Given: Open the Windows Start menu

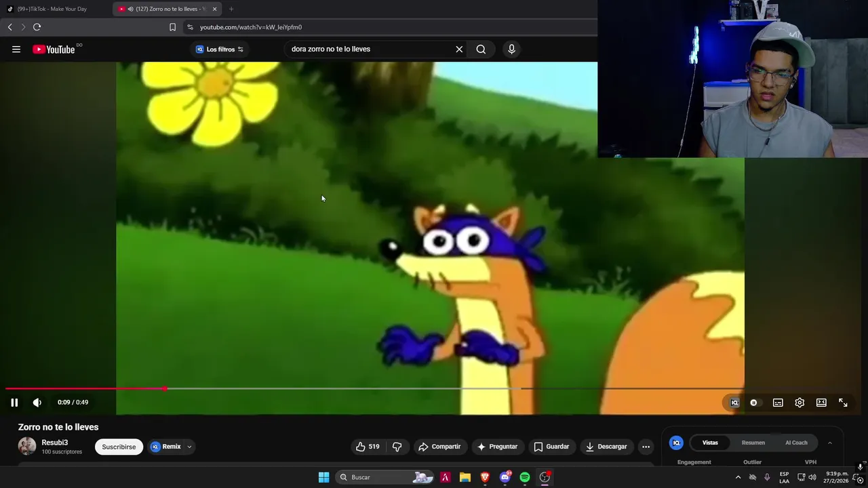Looking at the screenshot, I should click(324, 477).
